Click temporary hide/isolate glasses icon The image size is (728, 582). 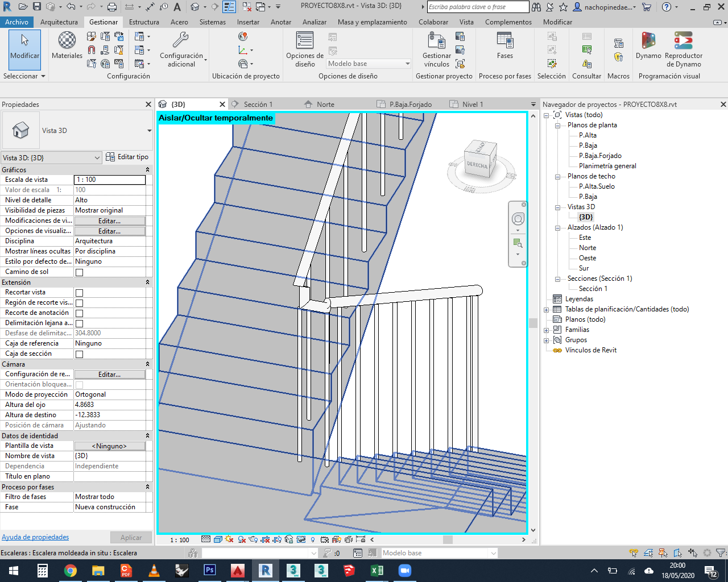(300, 539)
